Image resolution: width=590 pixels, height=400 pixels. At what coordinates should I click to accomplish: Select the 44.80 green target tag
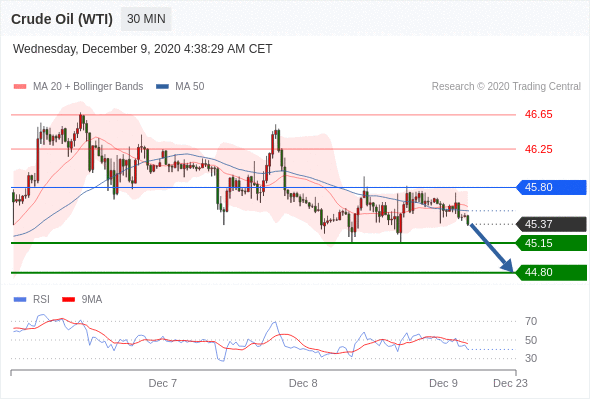551,272
